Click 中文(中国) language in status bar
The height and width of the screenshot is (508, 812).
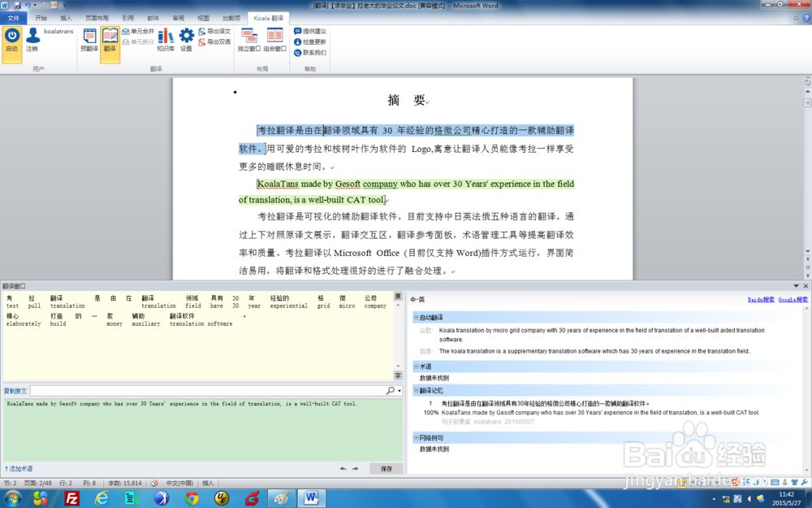click(179, 483)
